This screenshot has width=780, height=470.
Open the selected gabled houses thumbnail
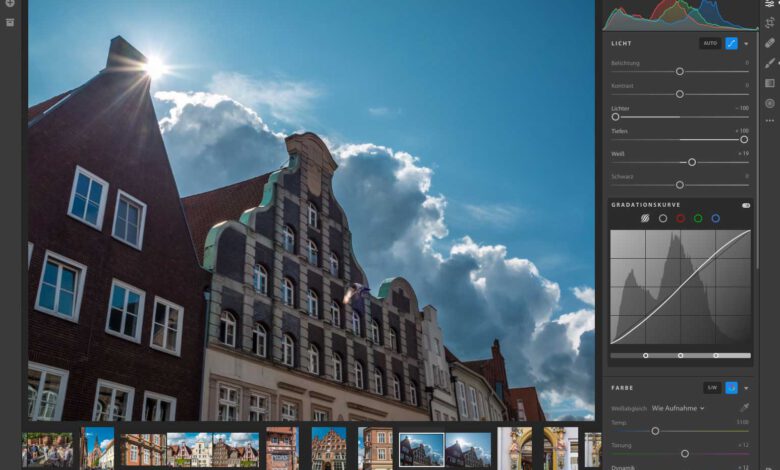click(x=421, y=450)
